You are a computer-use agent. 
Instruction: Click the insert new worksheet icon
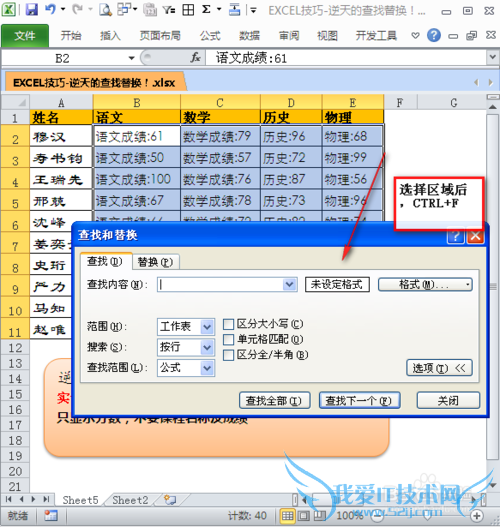[170, 500]
